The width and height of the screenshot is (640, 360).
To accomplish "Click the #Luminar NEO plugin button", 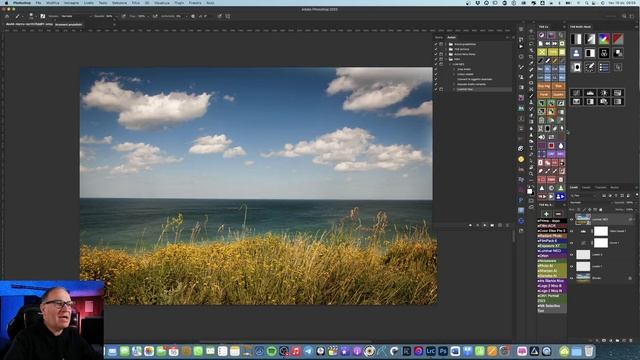I will (x=552, y=251).
